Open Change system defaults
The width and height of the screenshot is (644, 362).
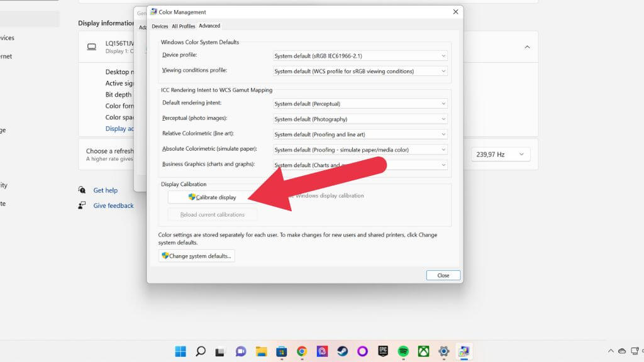point(196,256)
